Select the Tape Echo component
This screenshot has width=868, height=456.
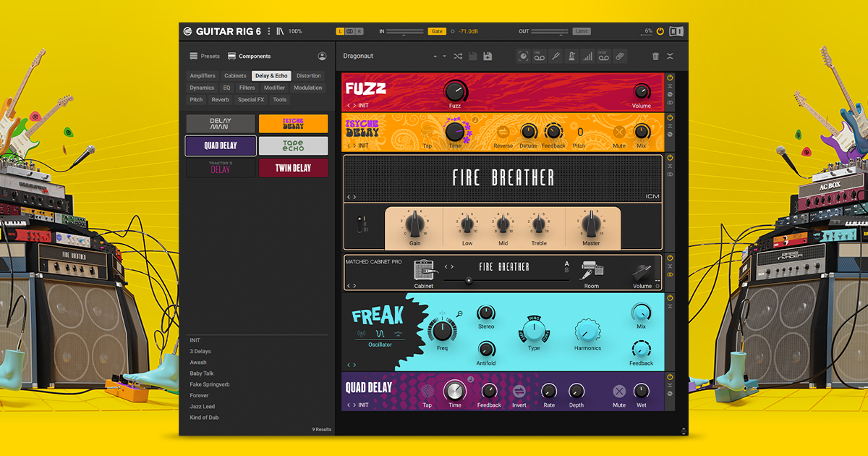pos(293,145)
